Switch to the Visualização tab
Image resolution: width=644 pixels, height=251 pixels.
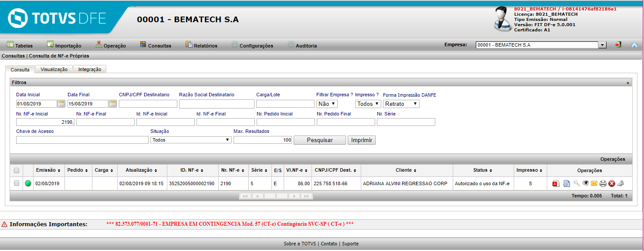(x=54, y=69)
